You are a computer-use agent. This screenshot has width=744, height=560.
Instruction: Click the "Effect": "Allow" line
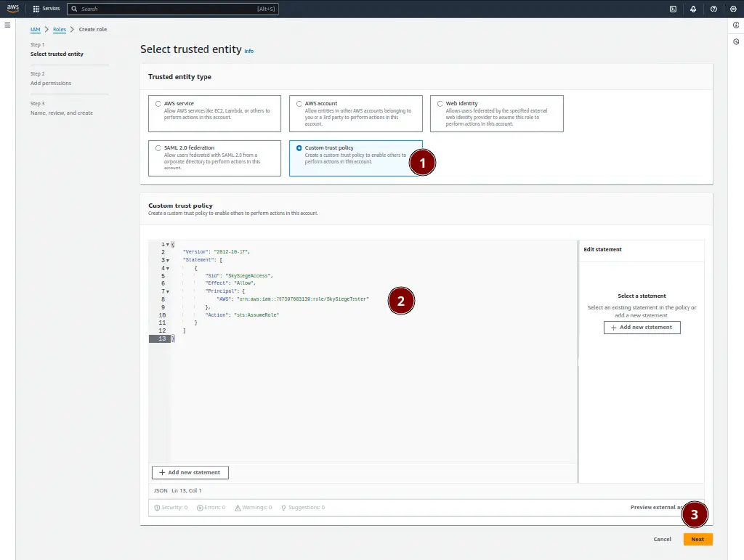[x=230, y=283]
